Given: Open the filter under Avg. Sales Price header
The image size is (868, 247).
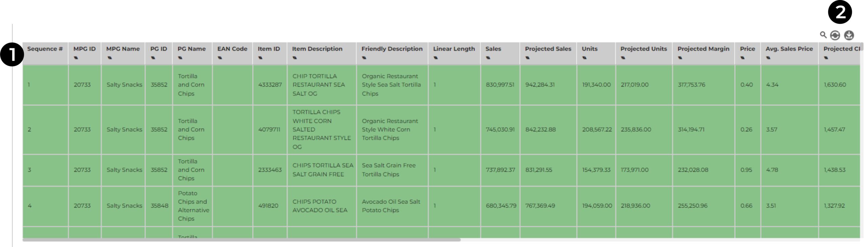Looking at the screenshot, I should (x=768, y=58).
